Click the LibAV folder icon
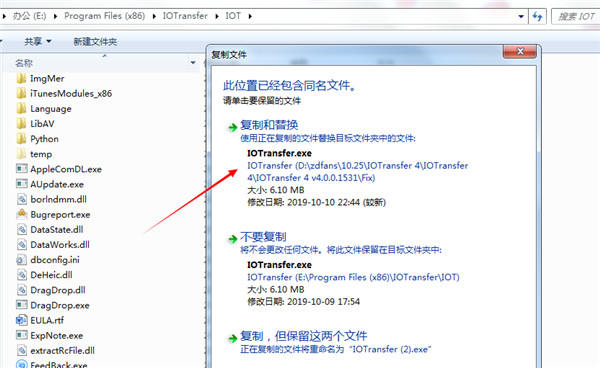The height and width of the screenshot is (368, 600). click(21, 124)
